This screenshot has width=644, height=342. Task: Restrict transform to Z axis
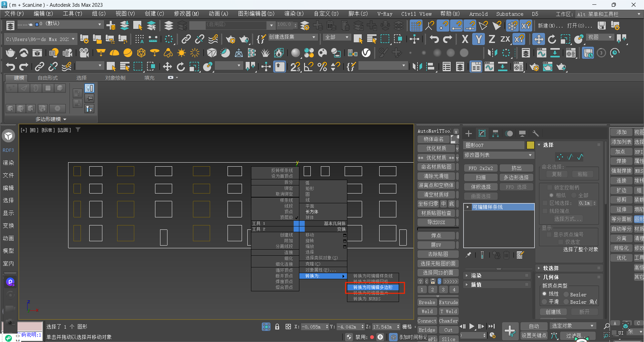click(x=492, y=39)
